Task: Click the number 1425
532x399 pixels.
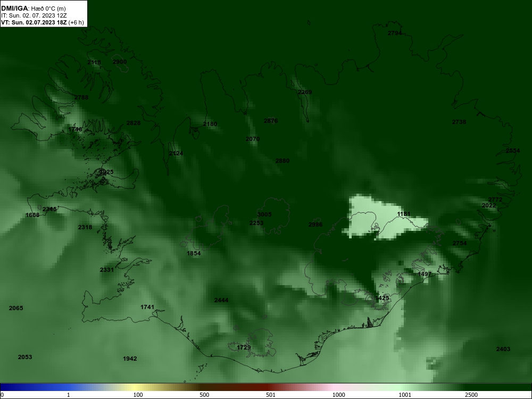Action: point(383,298)
